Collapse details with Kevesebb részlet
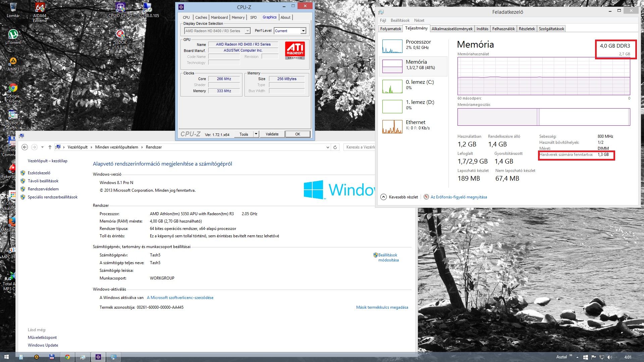The image size is (644, 362). tap(399, 197)
